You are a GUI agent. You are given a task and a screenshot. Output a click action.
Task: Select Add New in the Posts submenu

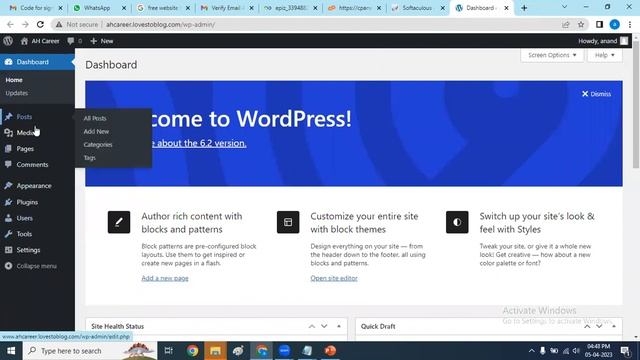96,131
